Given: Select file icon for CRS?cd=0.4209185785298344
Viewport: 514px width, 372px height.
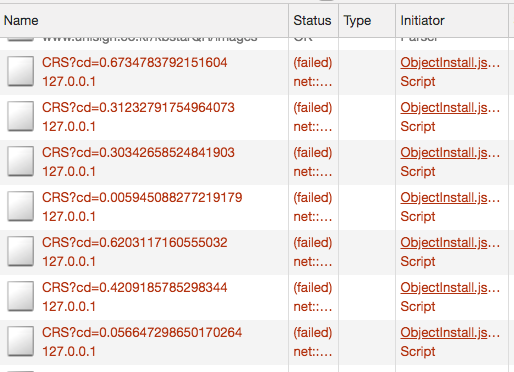Looking at the screenshot, I should [21, 296].
